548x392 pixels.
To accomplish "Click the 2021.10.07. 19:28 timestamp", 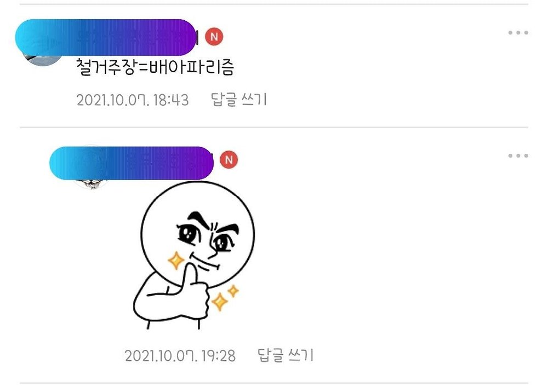I will 180,356.
